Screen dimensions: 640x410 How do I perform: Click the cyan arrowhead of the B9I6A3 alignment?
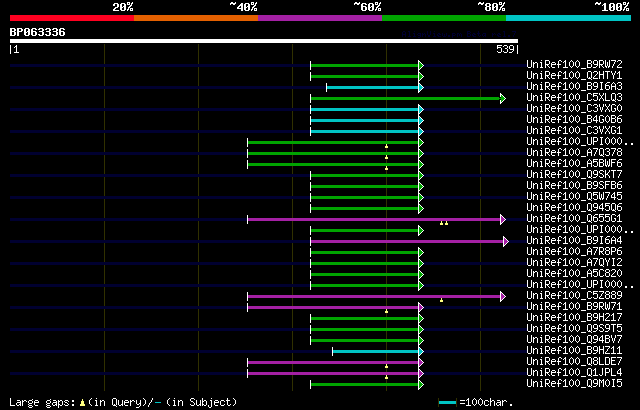pyautogui.click(x=421, y=87)
